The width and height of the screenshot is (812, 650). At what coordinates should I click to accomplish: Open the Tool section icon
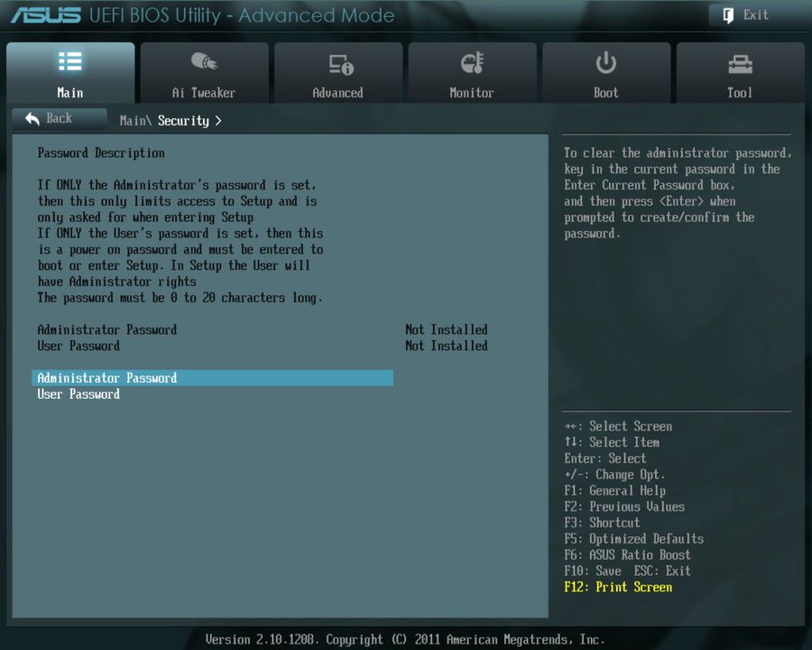(740, 61)
